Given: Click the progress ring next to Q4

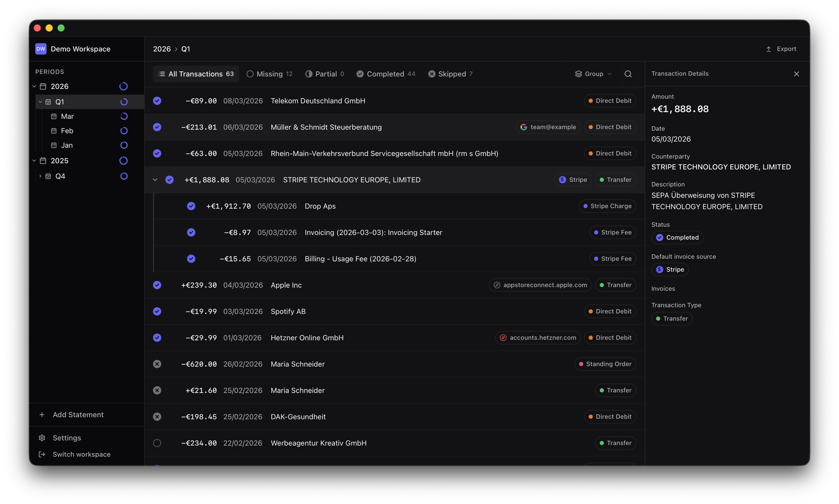Looking at the screenshot, I should tap(124, 176).
